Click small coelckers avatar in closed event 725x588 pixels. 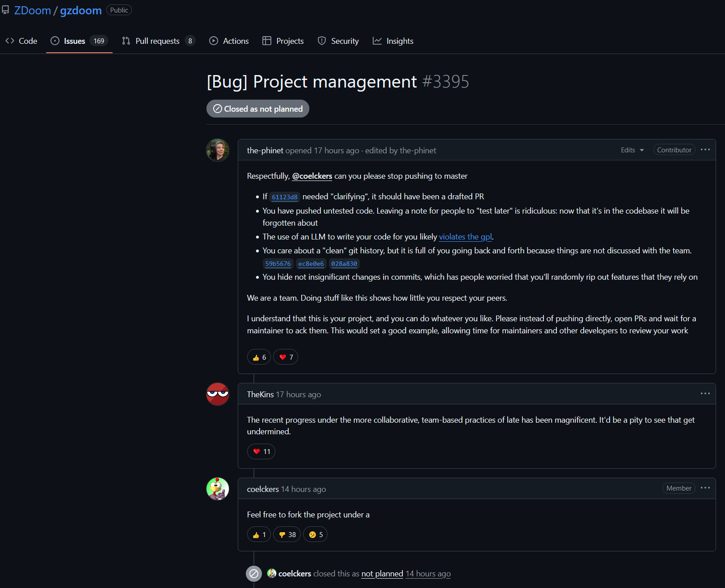click(272, 573)
